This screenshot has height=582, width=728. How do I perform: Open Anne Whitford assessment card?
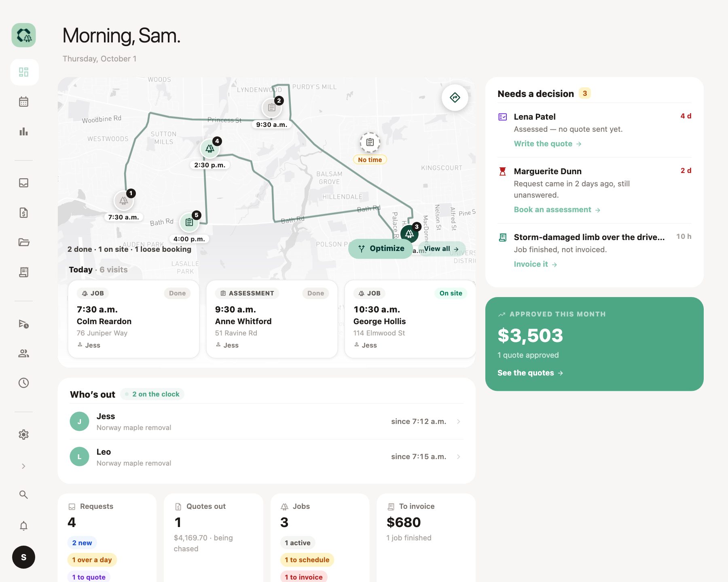tap(272, 319)
